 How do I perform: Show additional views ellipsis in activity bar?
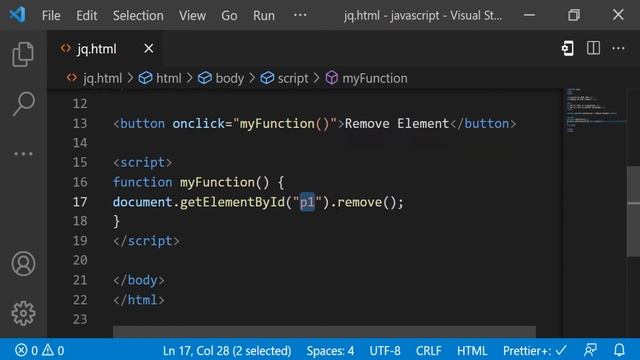pyautogui.click(x=23, y=154)
